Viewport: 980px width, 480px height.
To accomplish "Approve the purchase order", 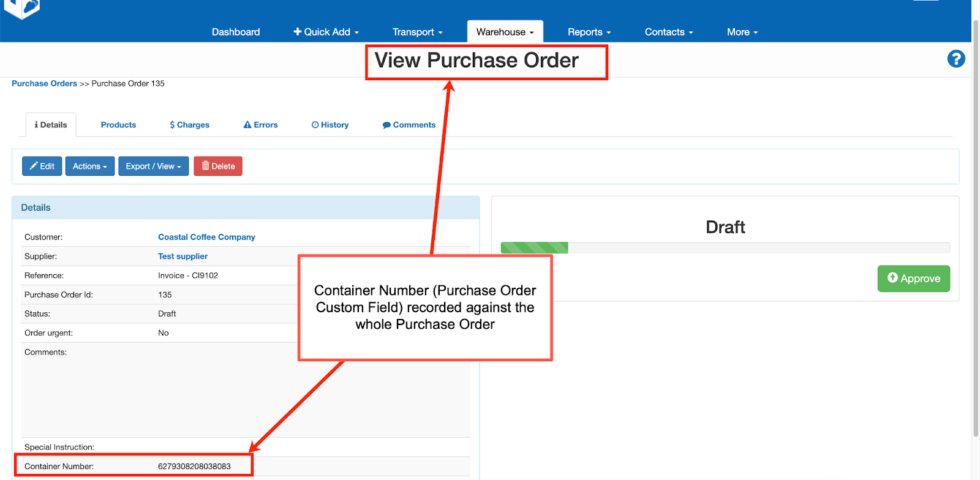I will [x=913, y=279].
